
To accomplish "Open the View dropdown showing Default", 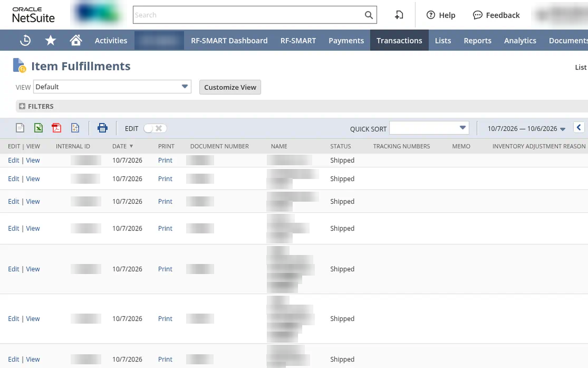I will [x=112, y=86].
